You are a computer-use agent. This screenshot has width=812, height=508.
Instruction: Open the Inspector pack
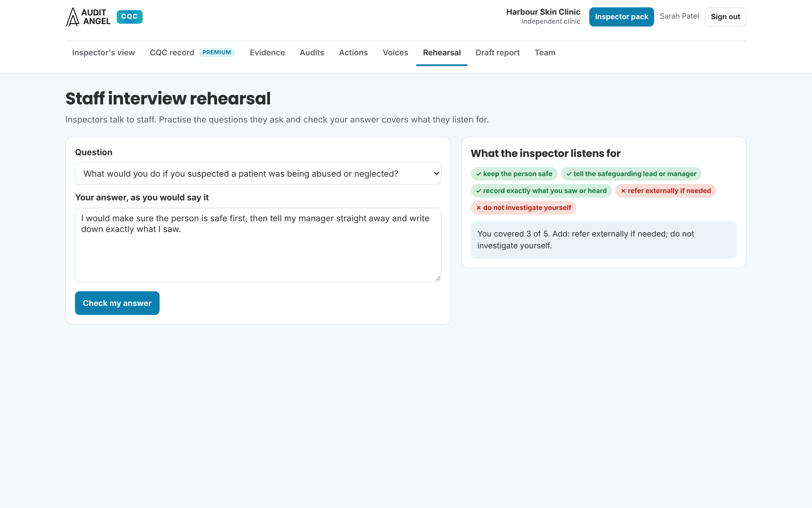621,17
